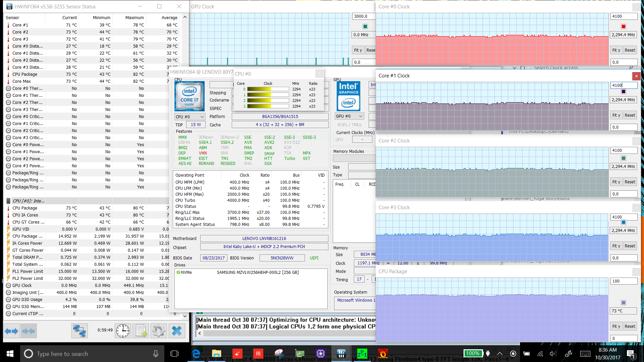This screenshot has width=644, height=362.
Task: Click the red color swatch in Core #0 Clock
Action: [x=624, y=26]
